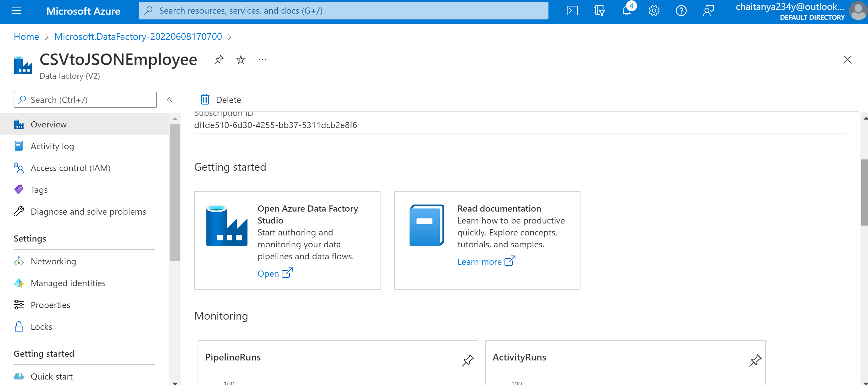Open the more options ellipsis

262,60
